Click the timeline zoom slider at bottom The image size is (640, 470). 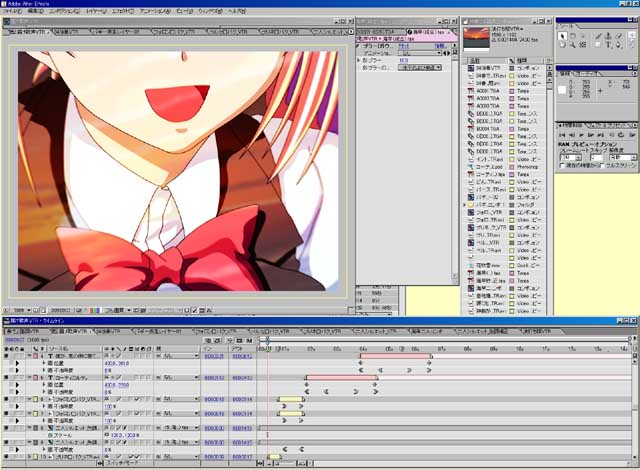284,463
